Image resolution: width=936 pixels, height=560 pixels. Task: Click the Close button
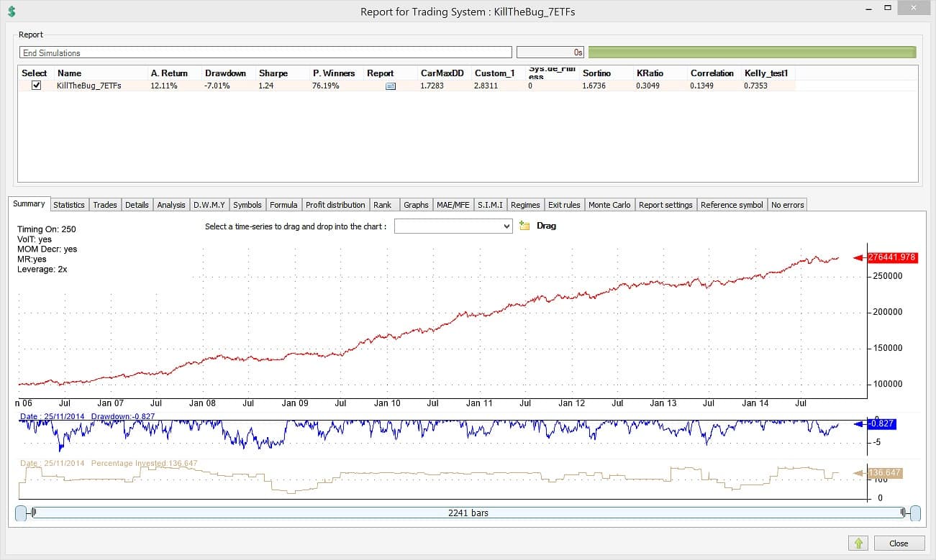pos(899,543)
